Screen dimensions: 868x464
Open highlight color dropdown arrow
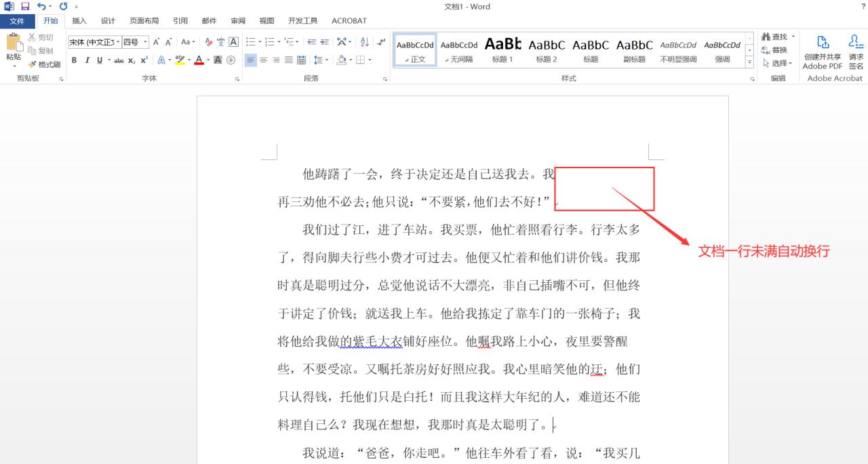pos(189,60)
